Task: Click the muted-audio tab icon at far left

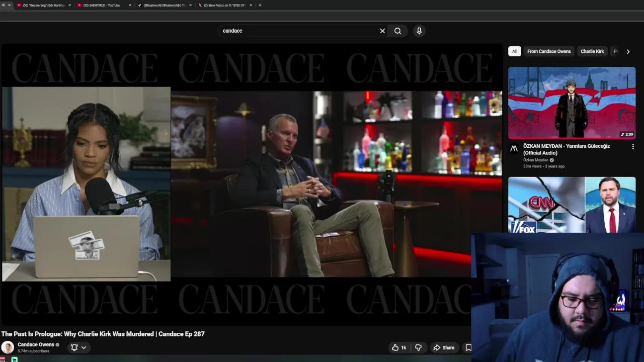Action: (3, 5)
